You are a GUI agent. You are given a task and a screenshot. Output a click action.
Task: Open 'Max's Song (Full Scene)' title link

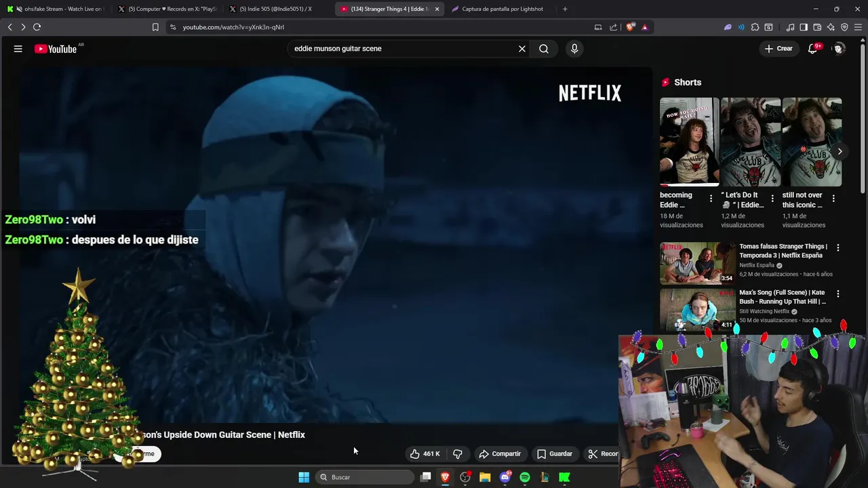783,297
